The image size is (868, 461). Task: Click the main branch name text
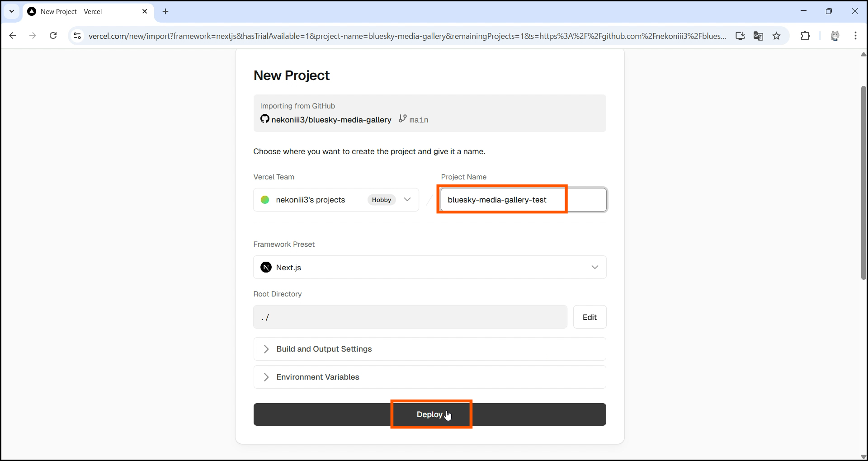point(419,120)
